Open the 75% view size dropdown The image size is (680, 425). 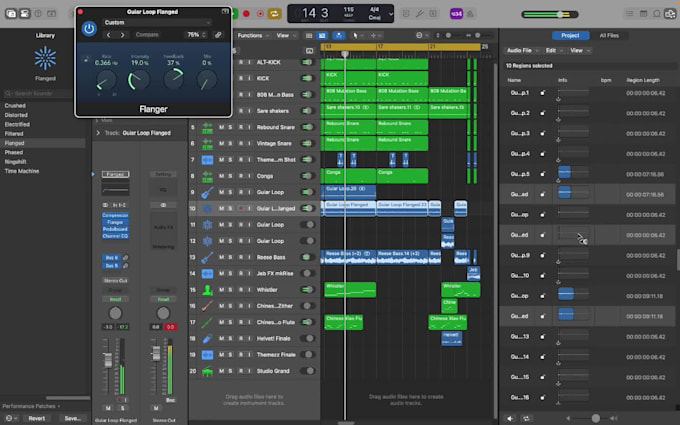click(197, 35)
